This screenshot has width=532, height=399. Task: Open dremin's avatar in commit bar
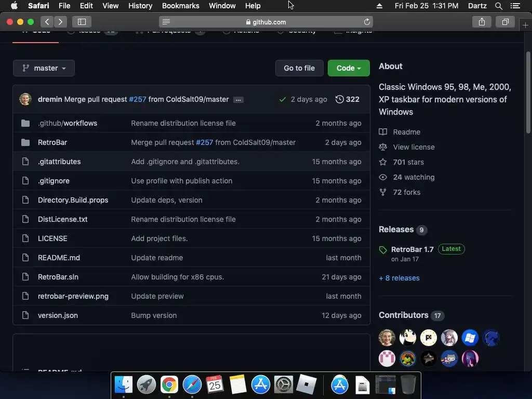pyautogui.click(x=25, y=99)
